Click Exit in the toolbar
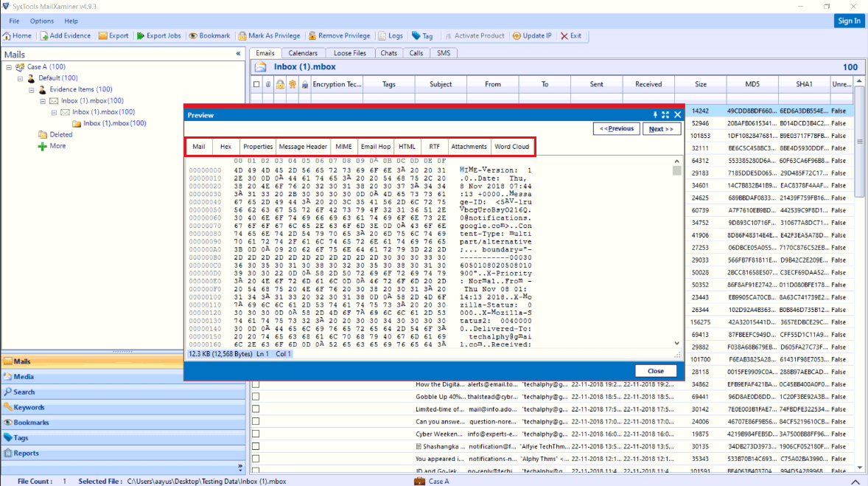This screenshot has width=868, height=486. tap(571, 36)
